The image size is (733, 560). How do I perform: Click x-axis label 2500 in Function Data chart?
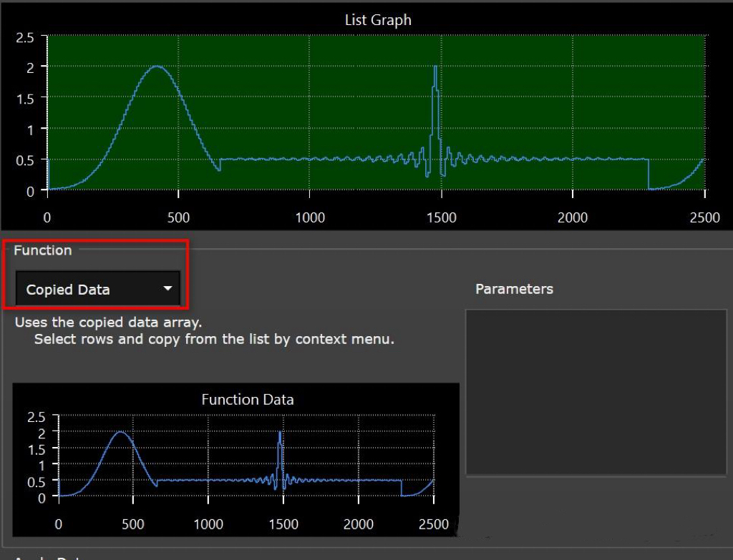(432, 524)
